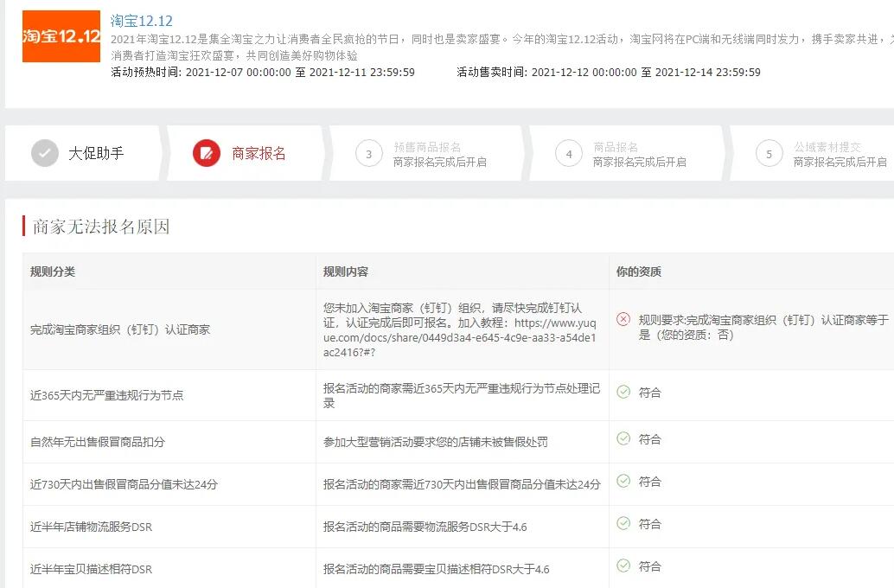Click the step 5 circle icon
Screen dimensions: 894x588
pyautogui.click(x=769, y=153)
